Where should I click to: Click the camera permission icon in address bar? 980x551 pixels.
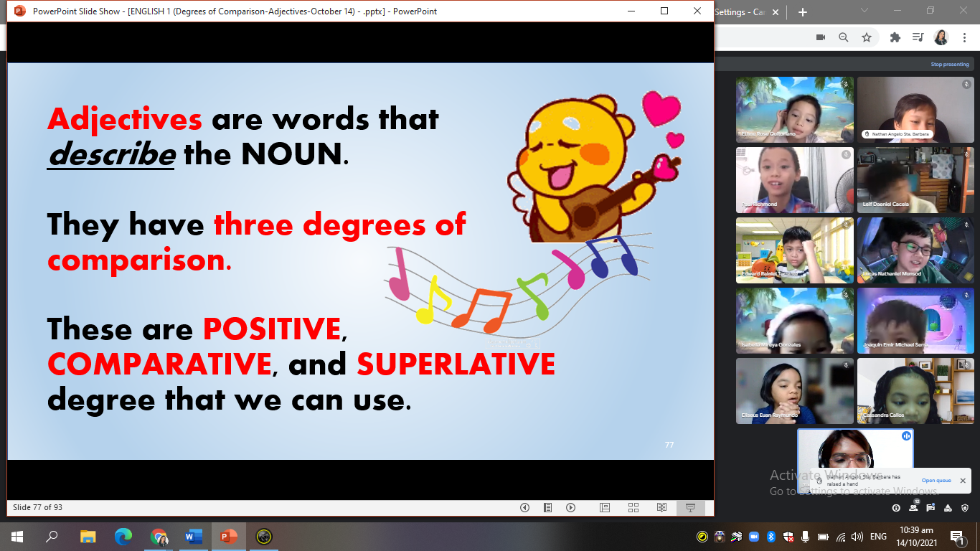(821, 37)
